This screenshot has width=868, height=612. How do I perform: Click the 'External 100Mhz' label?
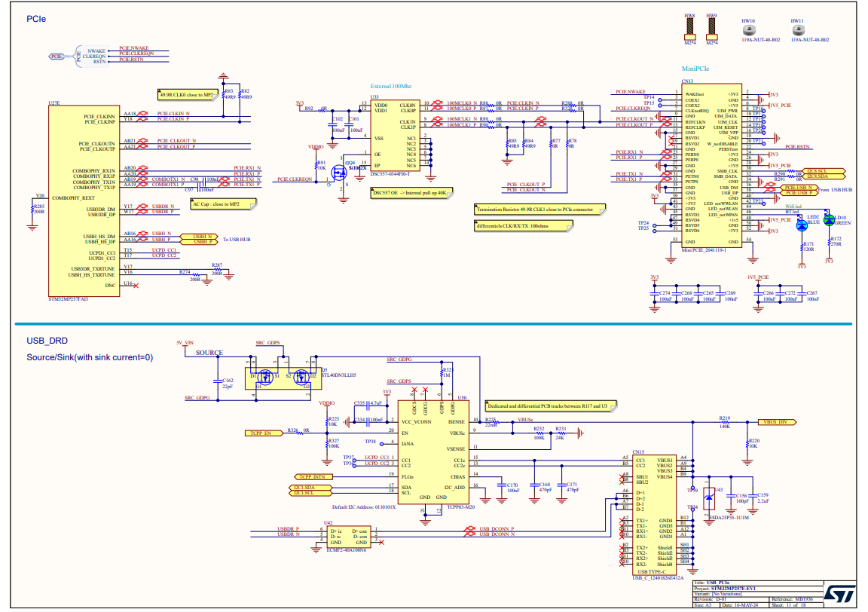391,87
